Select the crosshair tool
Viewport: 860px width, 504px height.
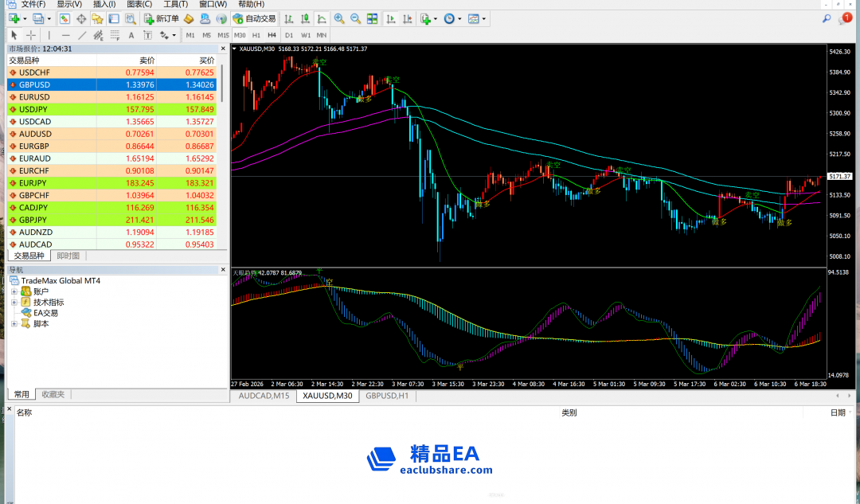[x=31, y=35]
